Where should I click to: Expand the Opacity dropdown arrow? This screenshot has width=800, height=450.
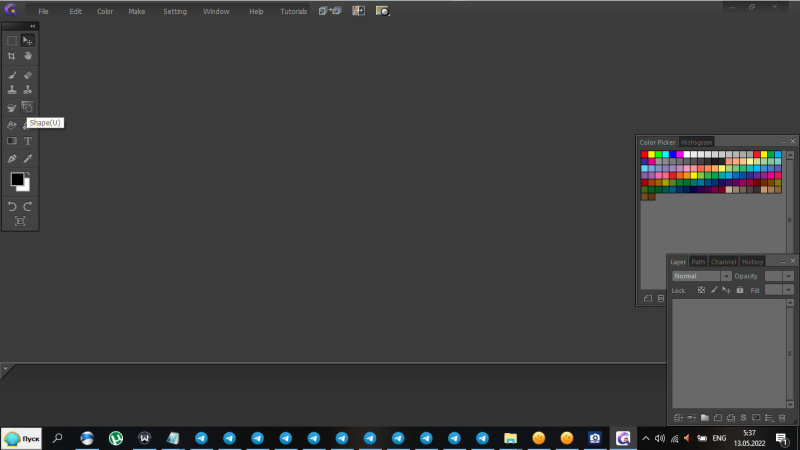click(x=788, y=276)
